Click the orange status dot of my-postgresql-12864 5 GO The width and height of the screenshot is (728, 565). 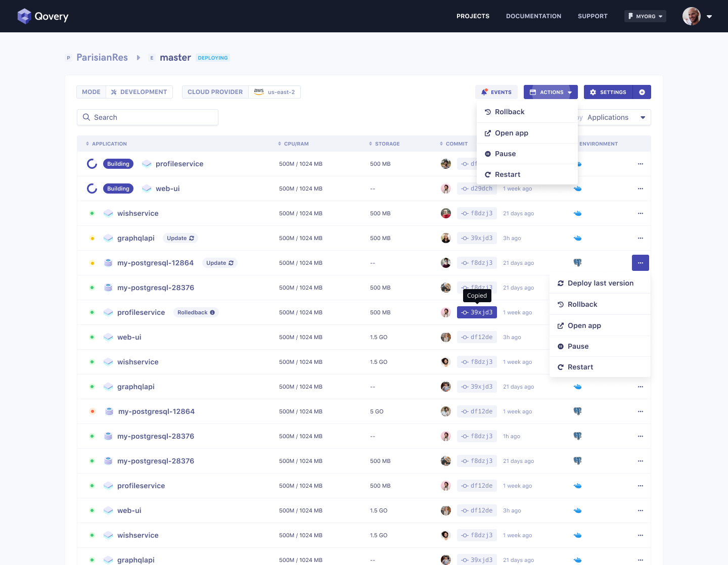coord(92,411)
